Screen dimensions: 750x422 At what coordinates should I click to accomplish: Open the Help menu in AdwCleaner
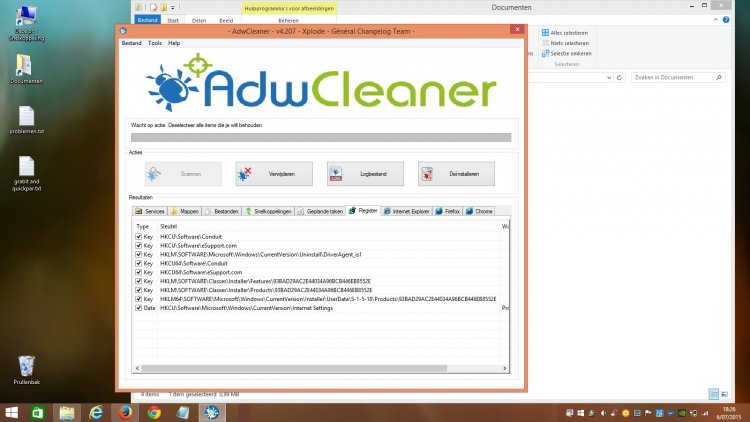(x=174, y=43)
